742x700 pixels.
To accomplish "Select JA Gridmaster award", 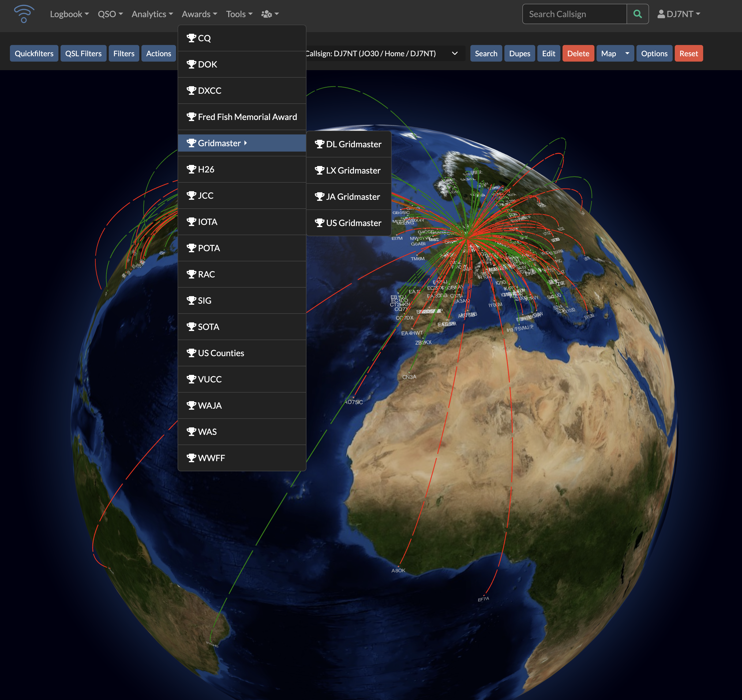I will (x=348, y=197).
